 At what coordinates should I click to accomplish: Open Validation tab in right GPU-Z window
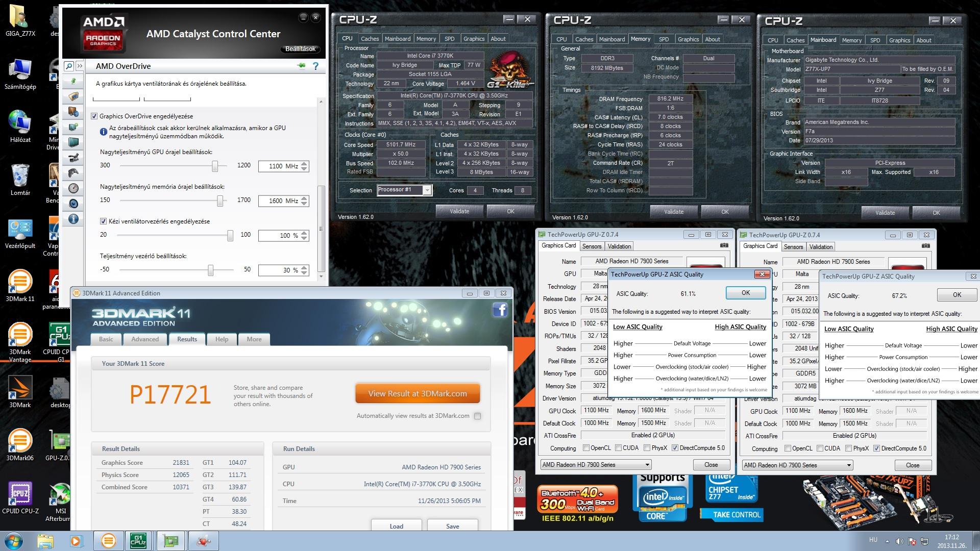coord(821,247)
